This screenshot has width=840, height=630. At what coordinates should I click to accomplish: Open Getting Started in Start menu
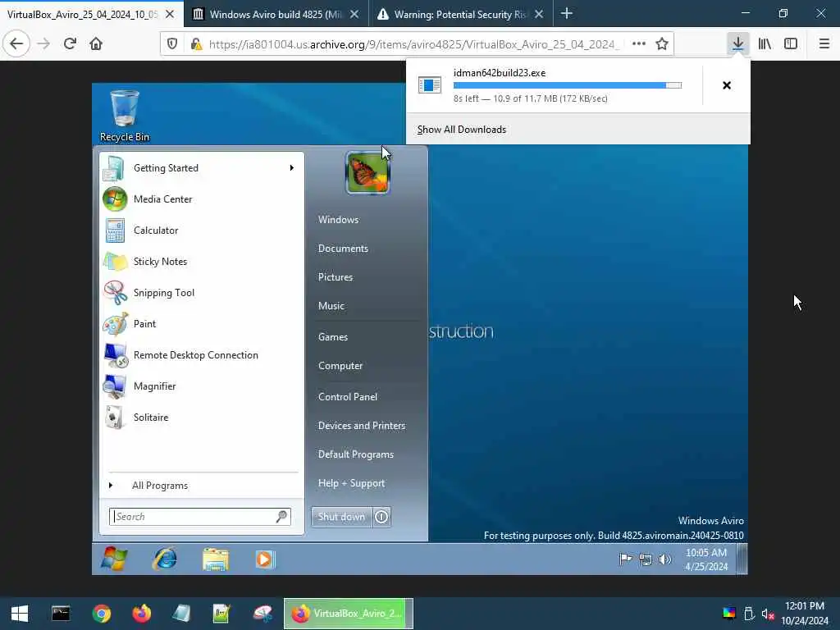pos(202,168)
